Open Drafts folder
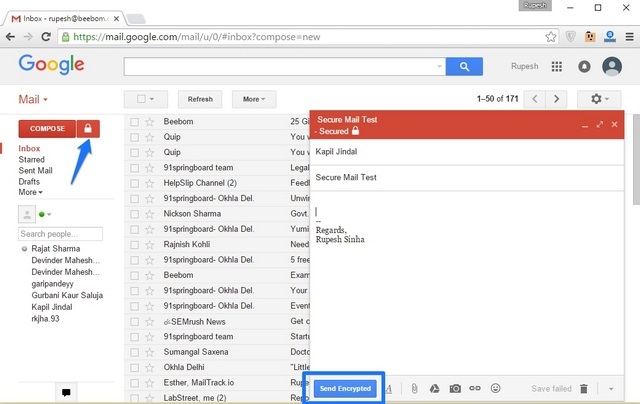The width and height of the screenshot is (640, 404). pyautogui.click(x=29, y=182)
